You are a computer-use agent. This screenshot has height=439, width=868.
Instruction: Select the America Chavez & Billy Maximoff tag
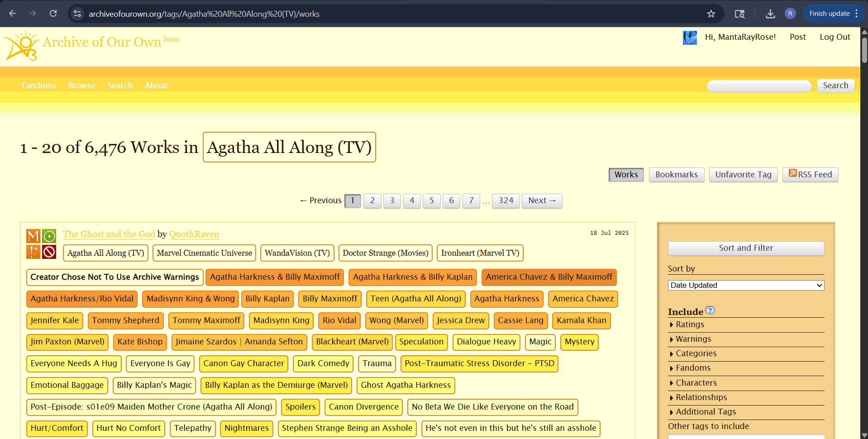click(549, 277)
